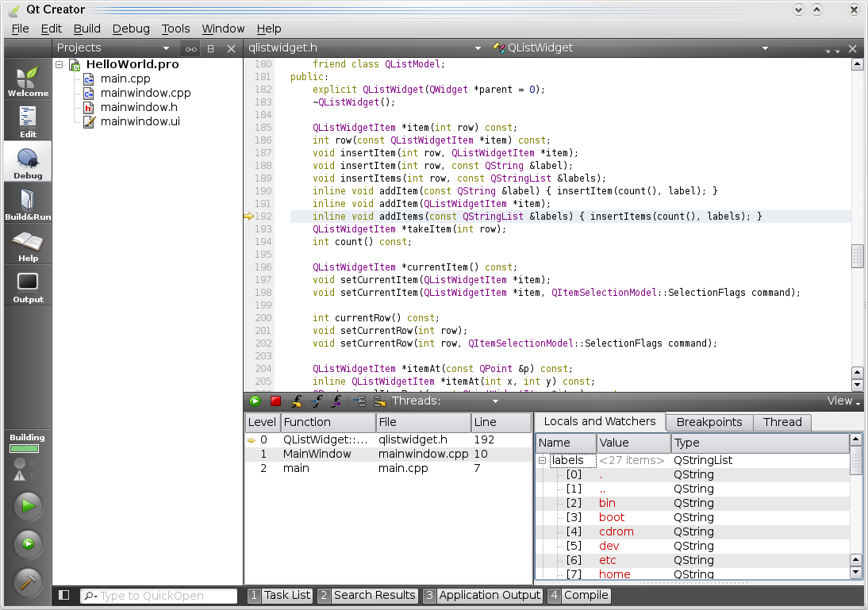Close the qlistwidget.h editor

pos(853,48)
